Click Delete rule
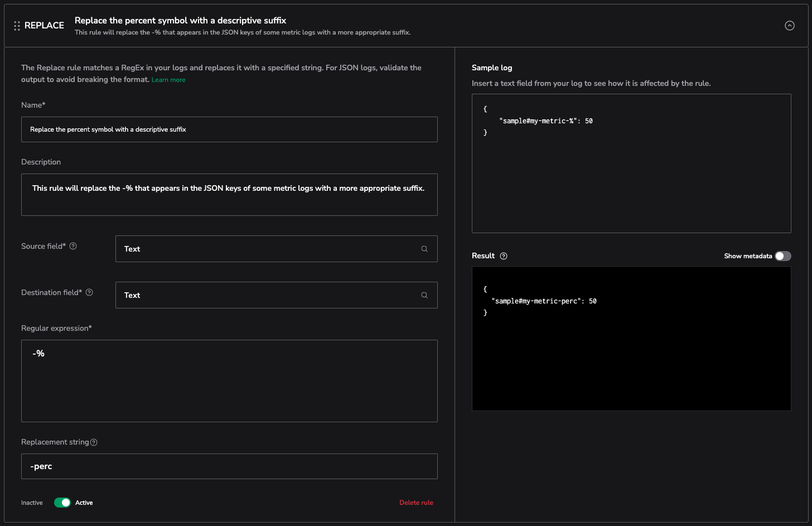 [x=416, y=503]
